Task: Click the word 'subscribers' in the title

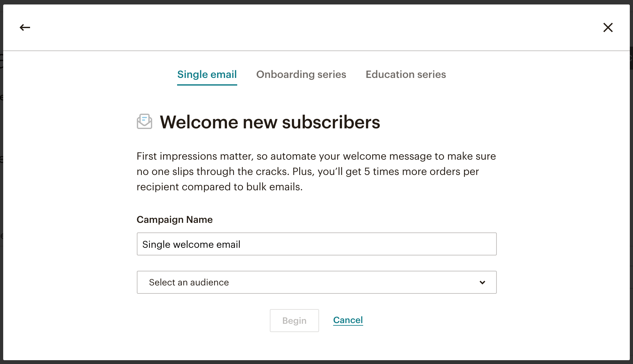Action: point(331,122)
